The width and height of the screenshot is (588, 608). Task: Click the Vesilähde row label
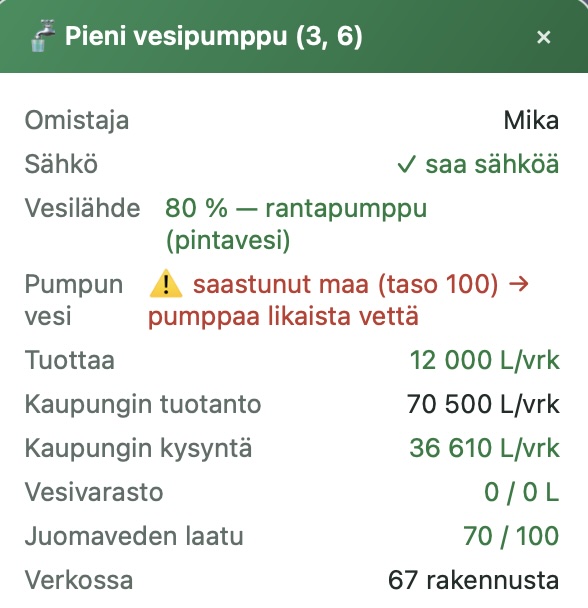click(x=83, y=208)
